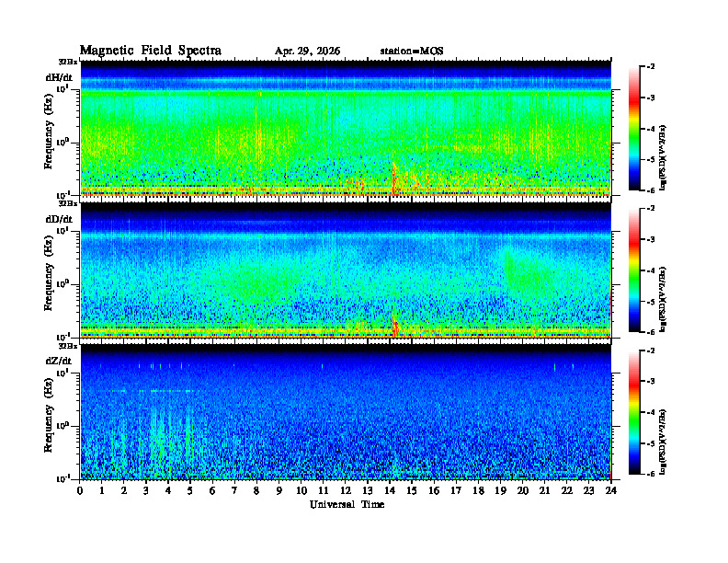Click the "4" tick on Universal Time axis
This screenshot has height=563, width=728.
[168, 491]
